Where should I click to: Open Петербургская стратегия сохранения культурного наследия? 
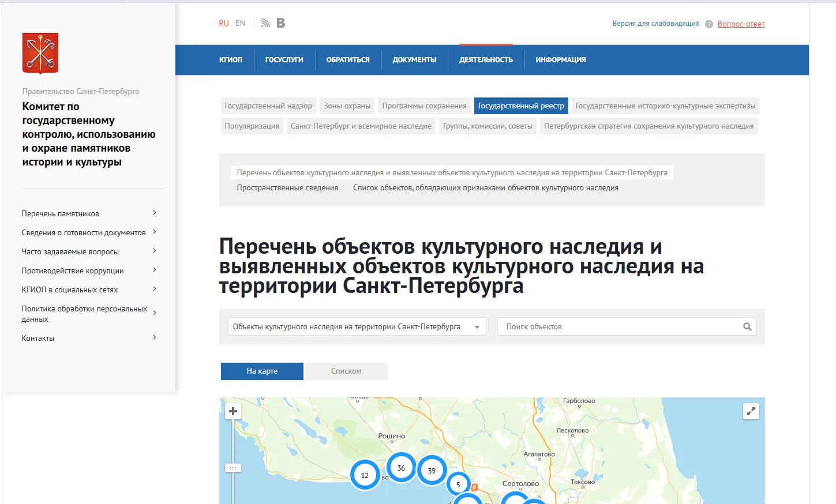[649, 126]
